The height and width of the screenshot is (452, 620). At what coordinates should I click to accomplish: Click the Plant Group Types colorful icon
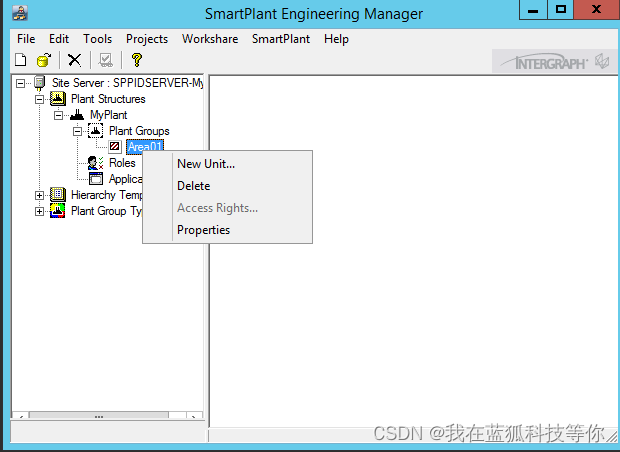click(58, 211)
